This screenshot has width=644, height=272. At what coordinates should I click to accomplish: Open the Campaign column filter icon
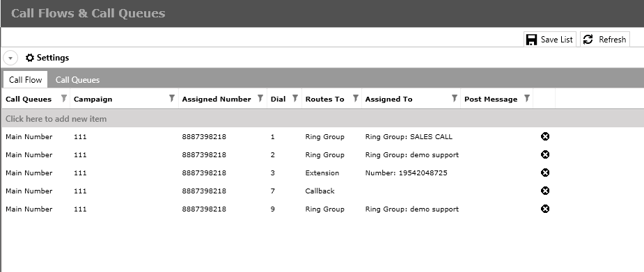click(x=172, y=99)
